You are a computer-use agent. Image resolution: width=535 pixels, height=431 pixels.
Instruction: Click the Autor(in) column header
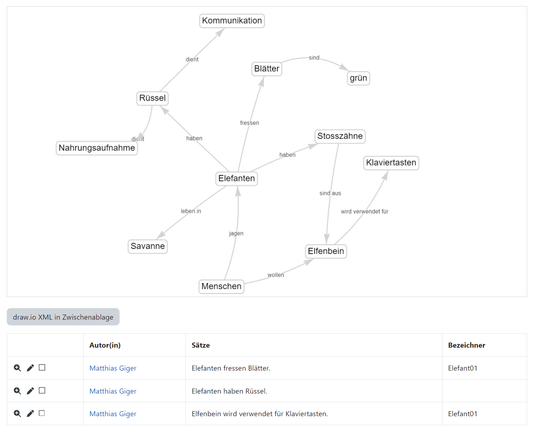tap(105, 345)
